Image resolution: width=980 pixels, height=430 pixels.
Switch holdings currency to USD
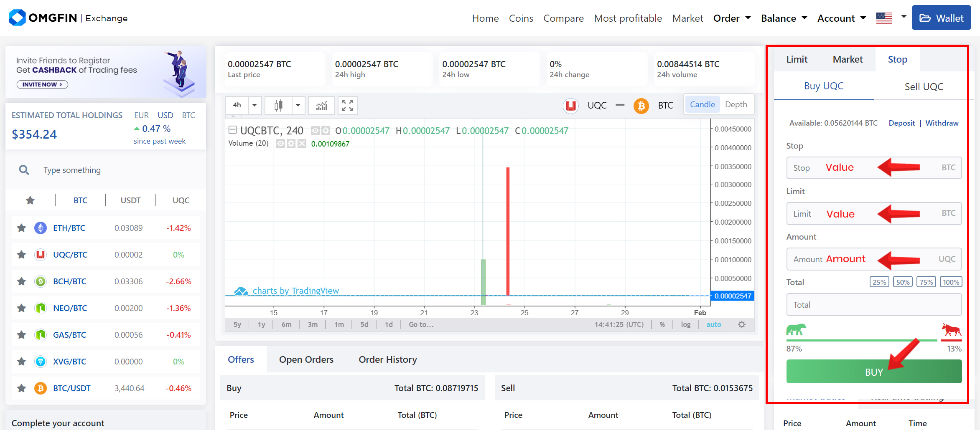pos(165,115)
